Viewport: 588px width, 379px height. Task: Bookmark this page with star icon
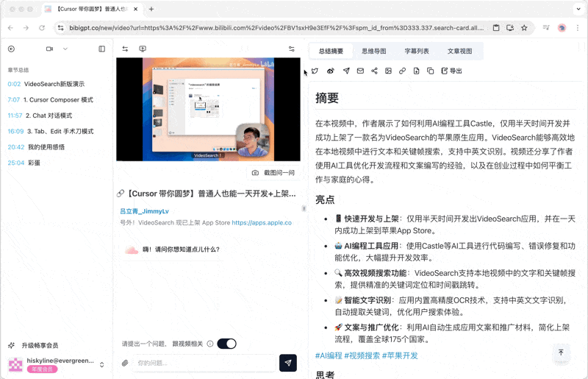(x=524, y=28)
